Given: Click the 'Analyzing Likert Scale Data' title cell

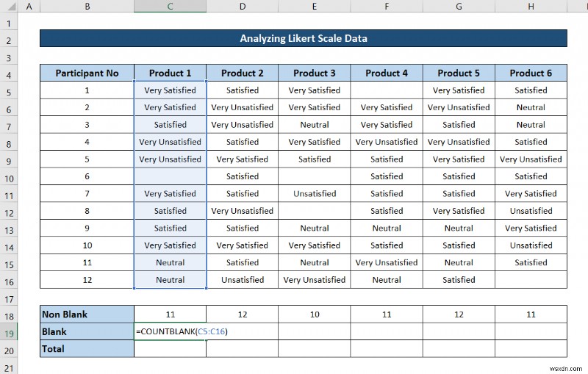Looking at the screenshot, I should [304, 38].
